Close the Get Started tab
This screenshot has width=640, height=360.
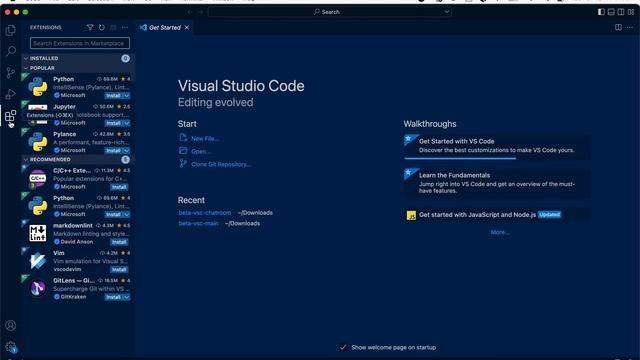pyautogui.click(x=187, y=27)
